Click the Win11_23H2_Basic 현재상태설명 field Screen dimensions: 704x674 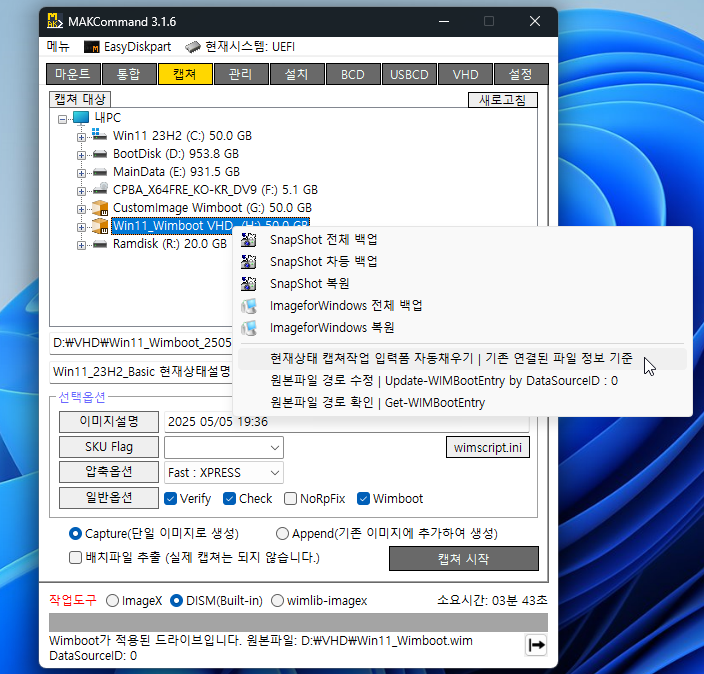(x=142, y=372)
